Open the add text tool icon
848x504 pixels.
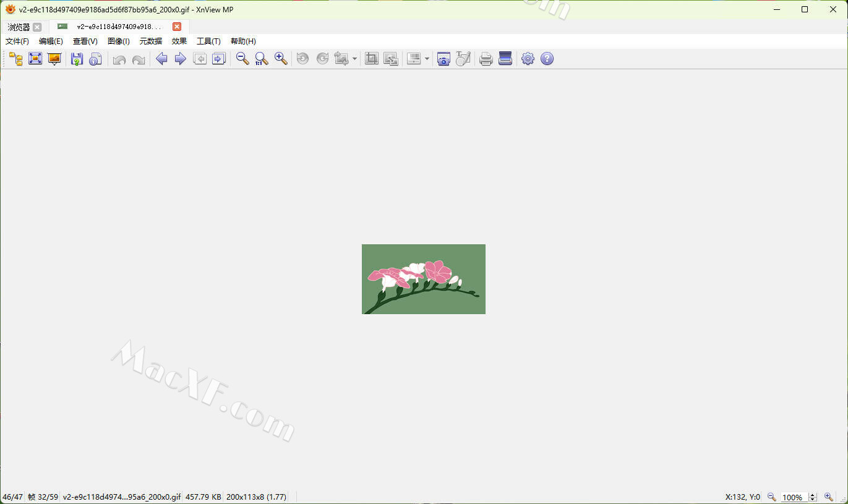tap(463, 59)
